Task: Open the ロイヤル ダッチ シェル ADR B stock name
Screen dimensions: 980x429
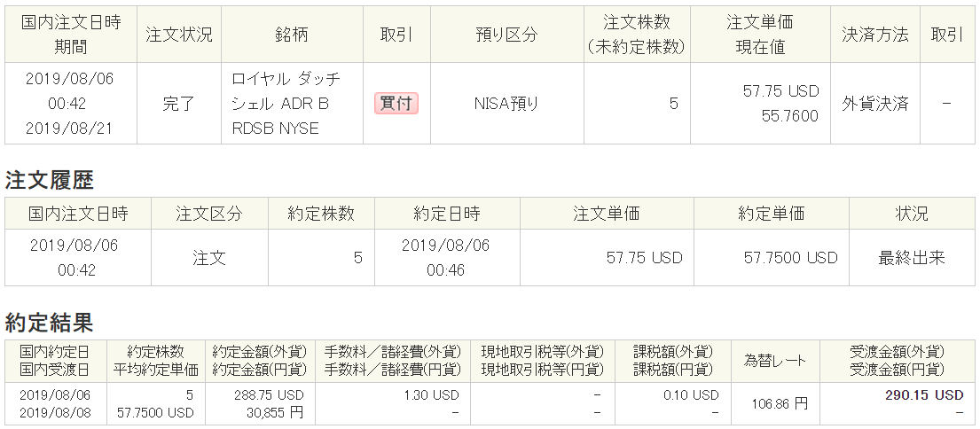Action: (x=286, y=91)
